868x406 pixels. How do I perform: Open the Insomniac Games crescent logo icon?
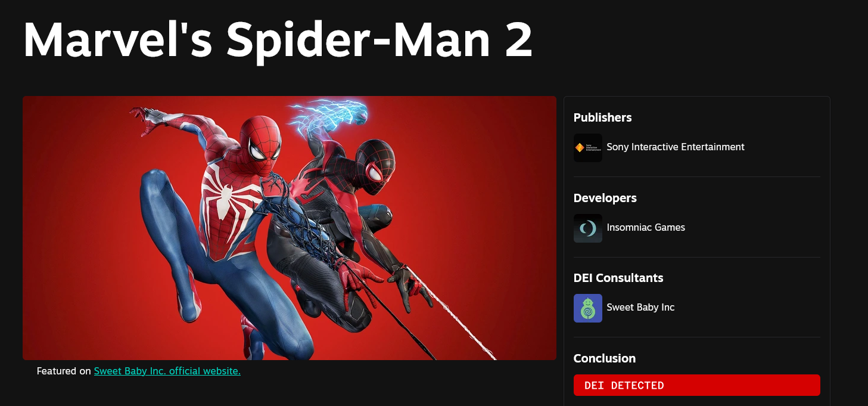[587, 228]
